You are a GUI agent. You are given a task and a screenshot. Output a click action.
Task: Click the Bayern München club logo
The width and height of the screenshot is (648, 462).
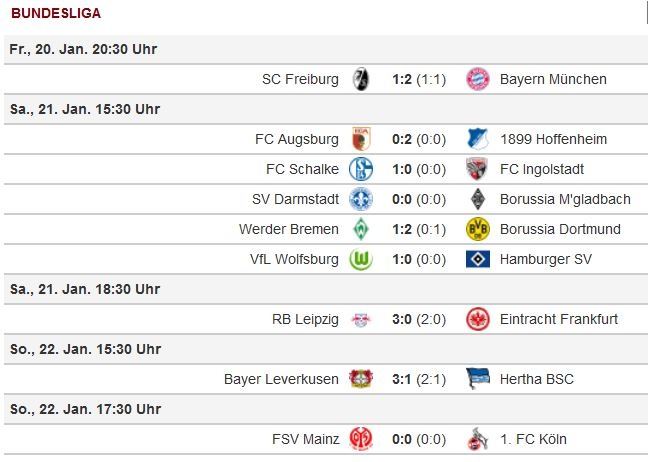click(x=477, y=79)
